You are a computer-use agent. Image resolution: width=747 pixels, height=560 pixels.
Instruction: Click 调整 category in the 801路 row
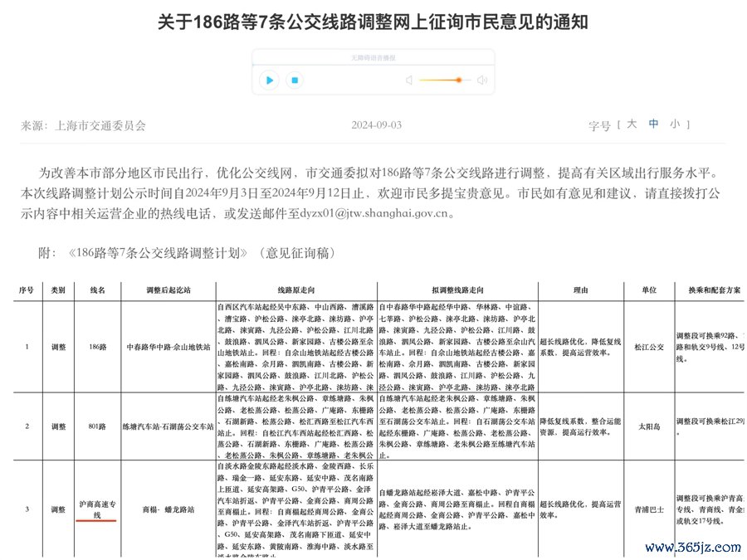[x=58, y=426]
